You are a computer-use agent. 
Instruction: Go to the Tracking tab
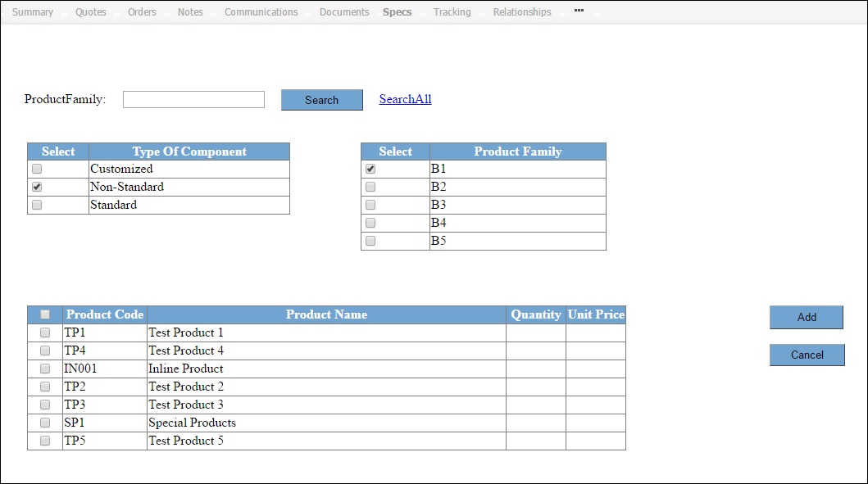(x=452, y=12)
